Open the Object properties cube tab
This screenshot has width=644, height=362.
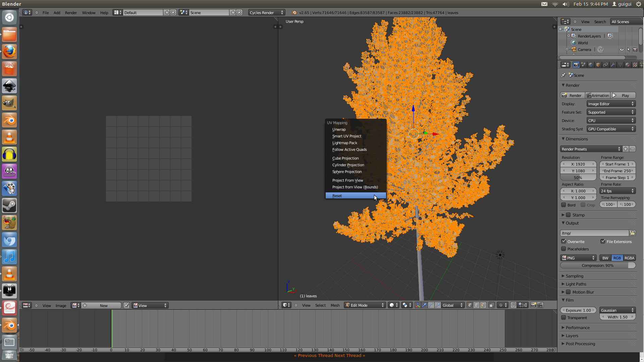pos(598,65)
